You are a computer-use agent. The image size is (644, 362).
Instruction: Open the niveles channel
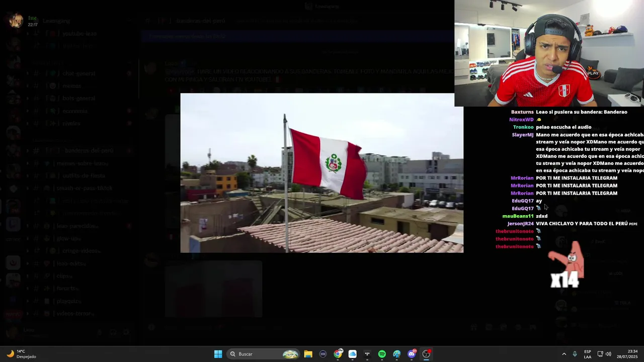coord(71,123)
